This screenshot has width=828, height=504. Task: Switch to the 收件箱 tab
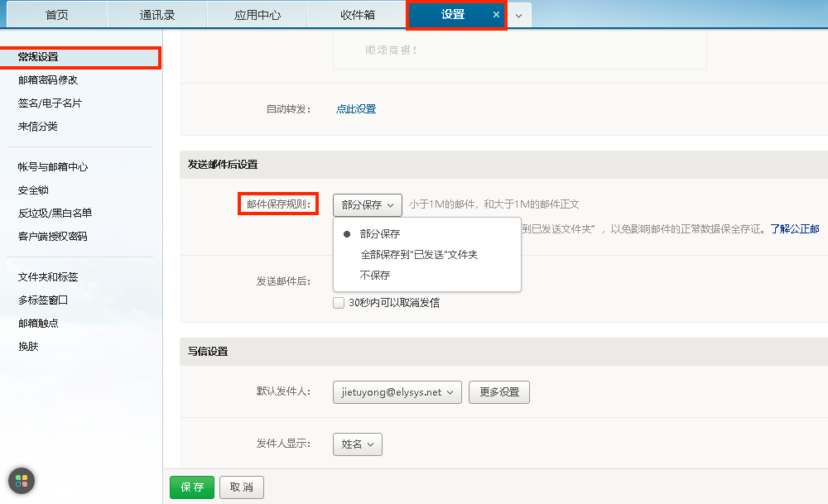coord(357,14)
